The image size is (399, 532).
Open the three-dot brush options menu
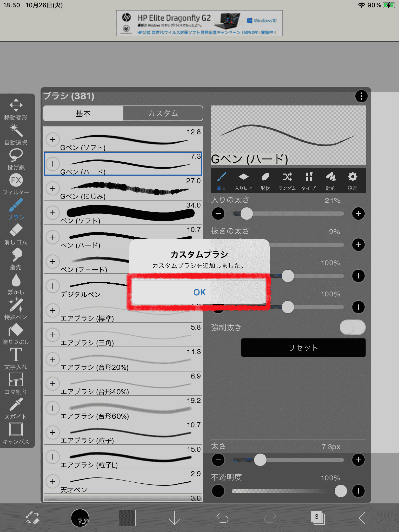click(x=361, y=96)
